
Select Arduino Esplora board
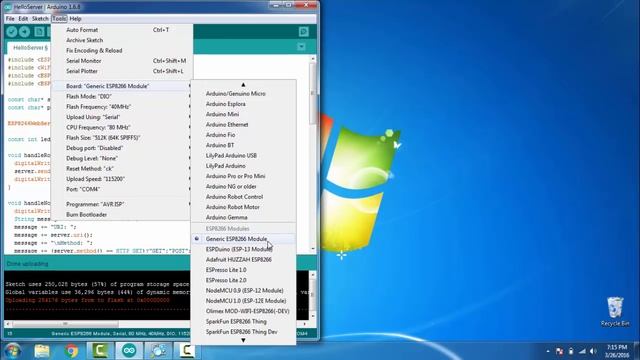[243, 104]
